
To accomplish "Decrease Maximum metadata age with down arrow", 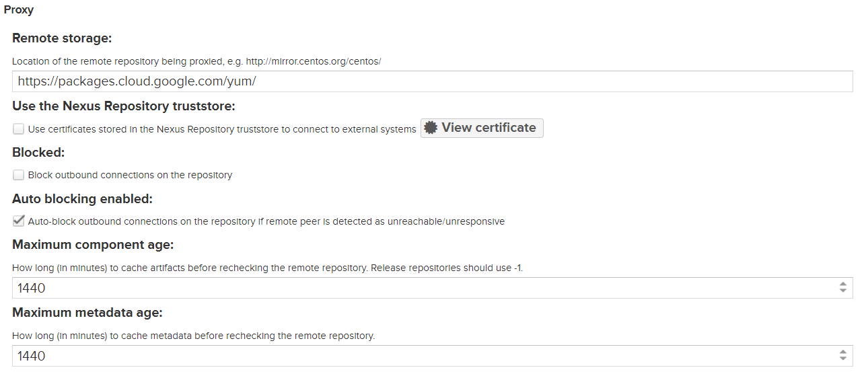I will point(842,359).
